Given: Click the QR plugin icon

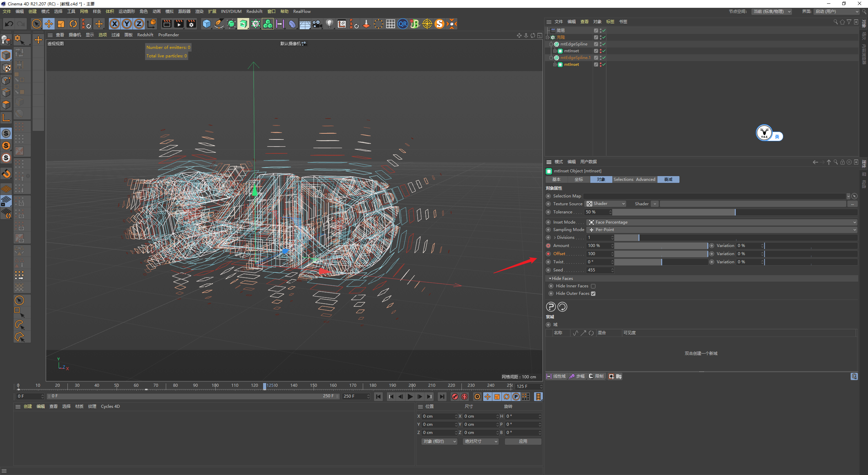Looking at the screenshot, I should click(402, 24).
